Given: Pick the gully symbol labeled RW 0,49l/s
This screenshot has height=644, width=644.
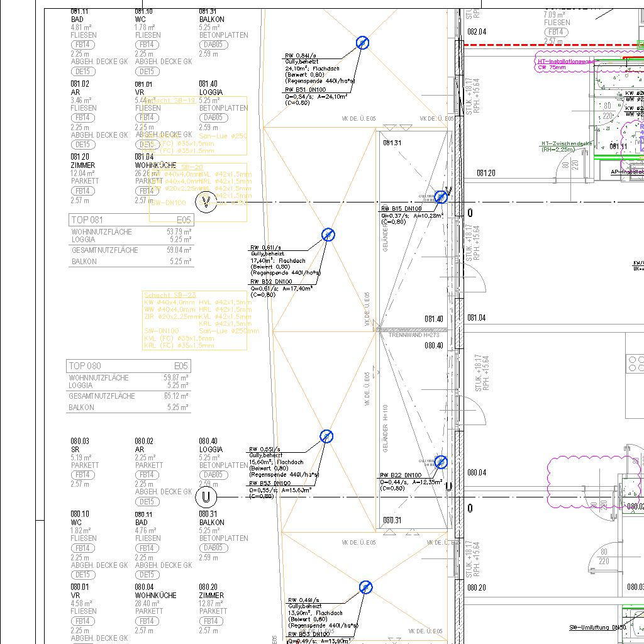Looking at the screenshot, I should (x=365, y=587).
